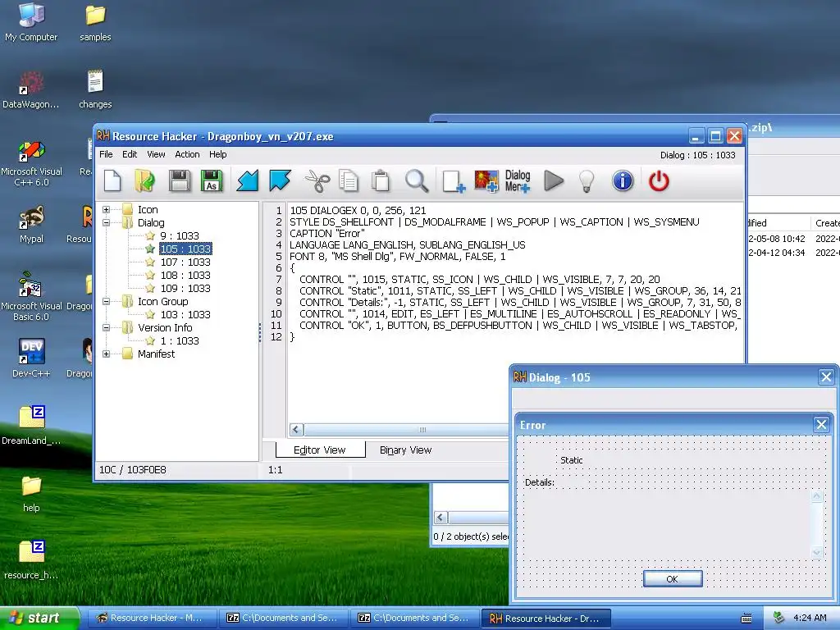This screenshot has width=840, height=630.
Task: Click the Details: label in dialog preview
Action: point(540,482)
